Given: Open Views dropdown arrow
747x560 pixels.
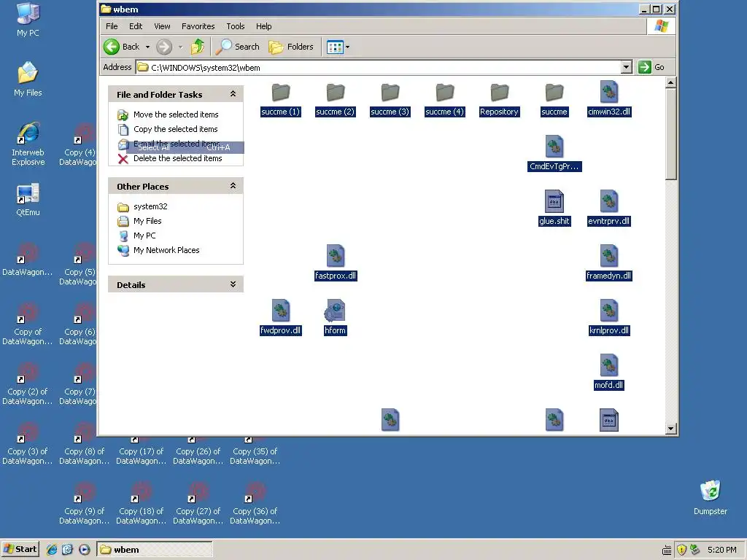Looking at the screenshot, I should 347,47.
